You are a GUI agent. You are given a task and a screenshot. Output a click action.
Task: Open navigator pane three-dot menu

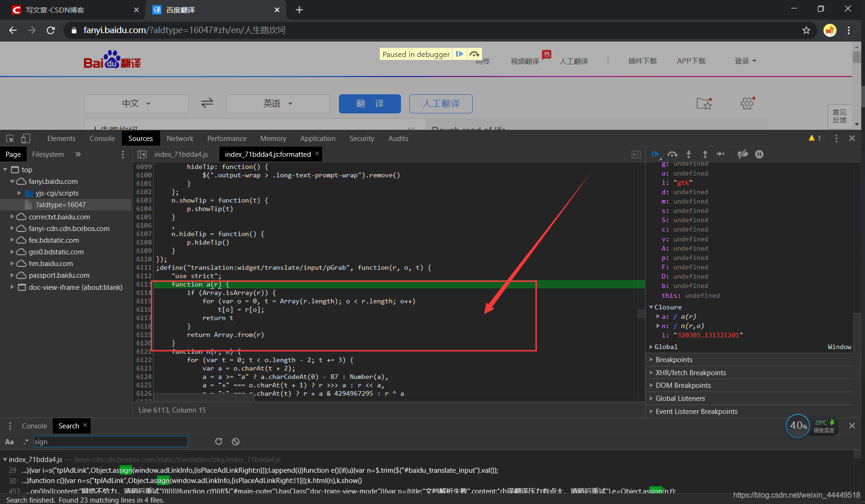point(123,154)
